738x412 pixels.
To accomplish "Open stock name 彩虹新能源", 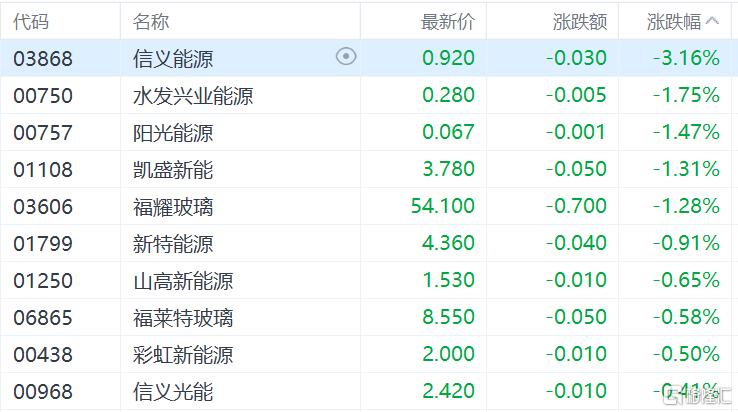I will coord(183,355).
